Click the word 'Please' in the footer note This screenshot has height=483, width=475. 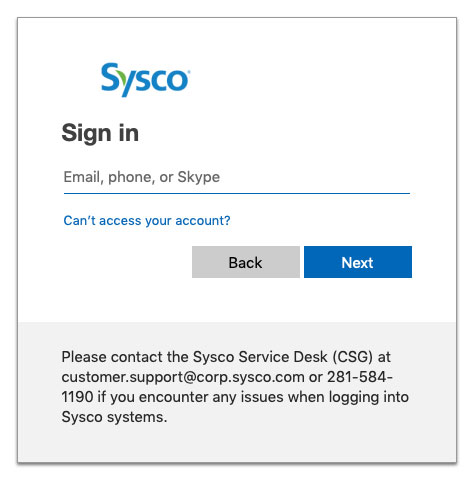coord(84,357)
